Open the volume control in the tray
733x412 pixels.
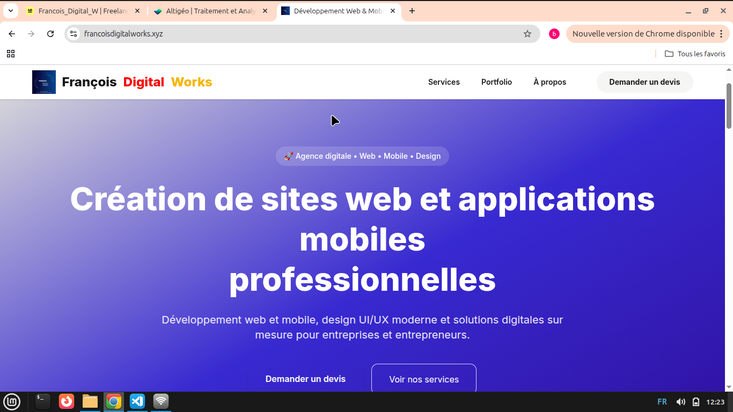click(681, 402)
